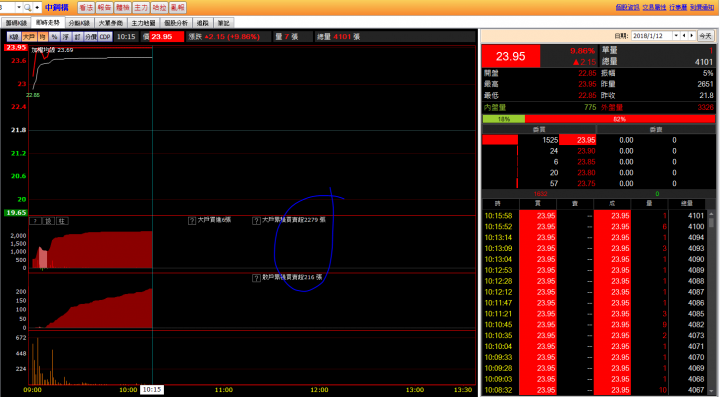The image size is (720, 397).
Task: Open the 主力 toolbar button
Action: pyautogui.click(x=141, y=7)
